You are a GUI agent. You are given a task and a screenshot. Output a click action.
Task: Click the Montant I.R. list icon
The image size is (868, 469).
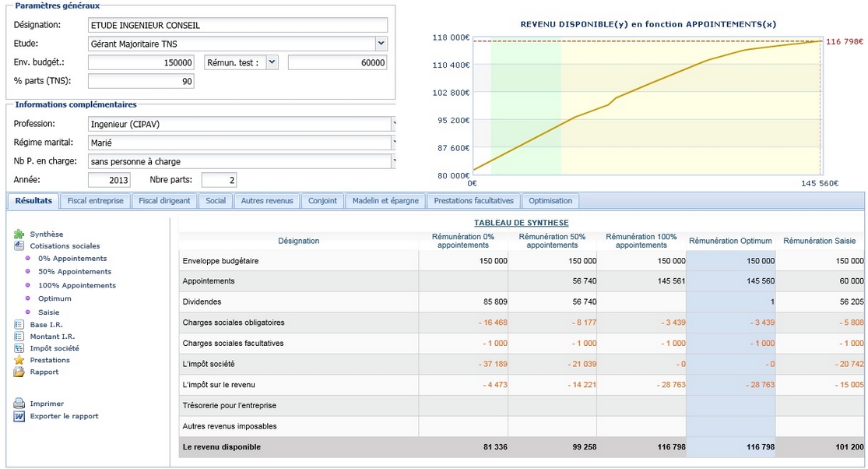pos(19,336)
